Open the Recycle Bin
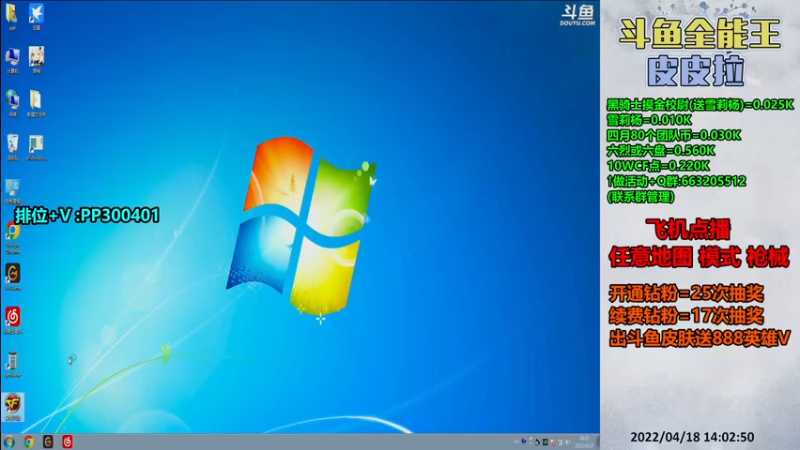 (x=12, y=147)
